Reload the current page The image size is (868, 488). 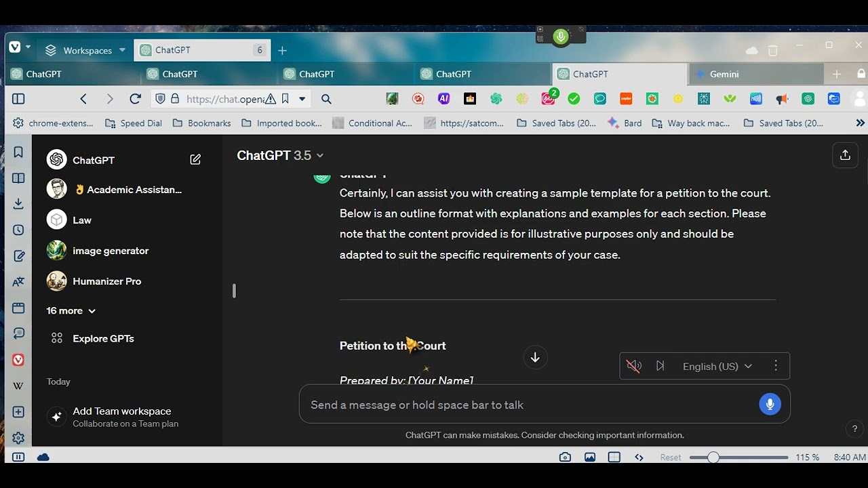(135, 99)
